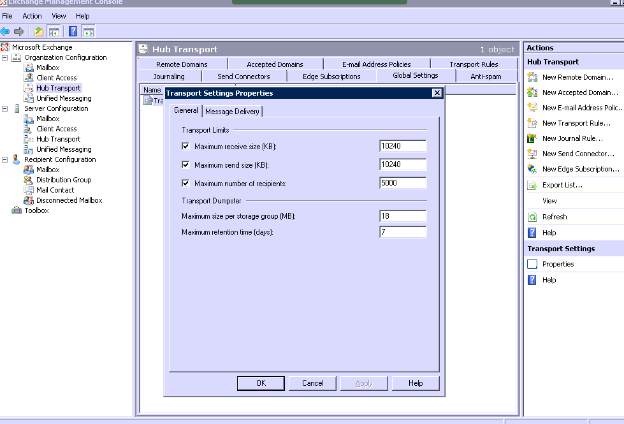Switch to Journaling tab
Screen dimensions: 624x424
(x=169, y=76)
